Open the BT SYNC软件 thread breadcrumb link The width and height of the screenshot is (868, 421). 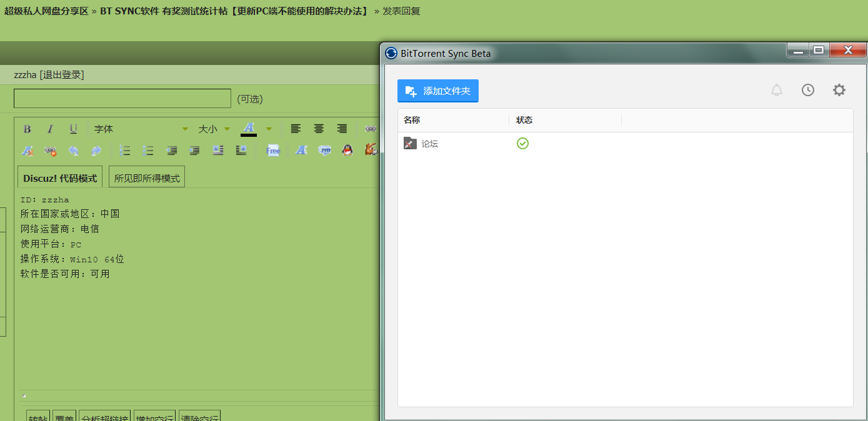point(236,11)
